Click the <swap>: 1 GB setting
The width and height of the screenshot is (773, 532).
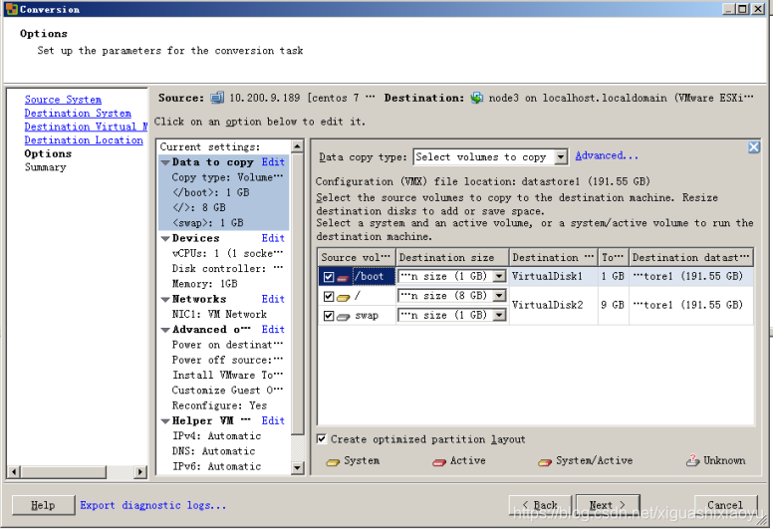208,223
